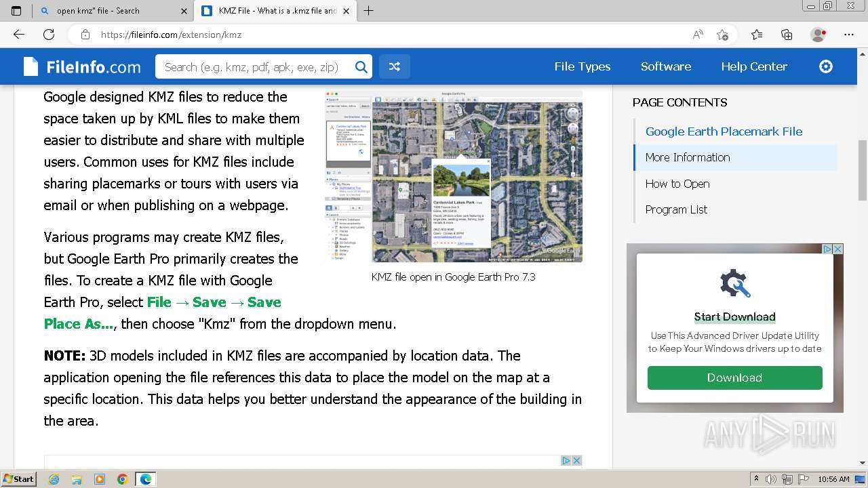Open the Software menu

(666, 66)
